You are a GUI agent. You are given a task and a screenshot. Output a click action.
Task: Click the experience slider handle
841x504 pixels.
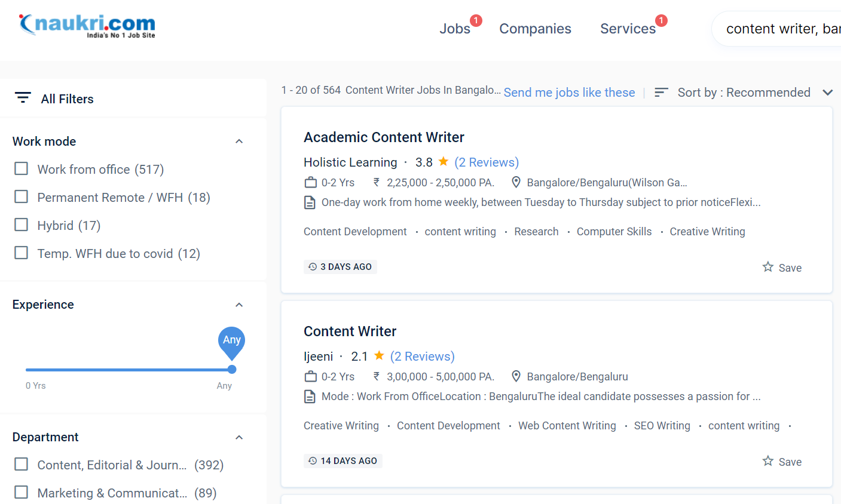pos(232,370)
